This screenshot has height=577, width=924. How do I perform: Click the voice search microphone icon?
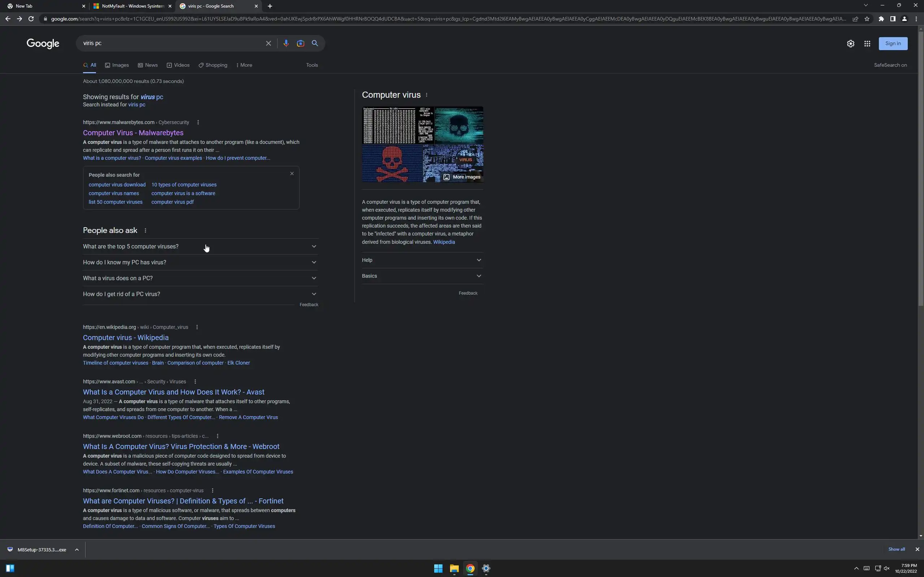(x=286, y=43)
